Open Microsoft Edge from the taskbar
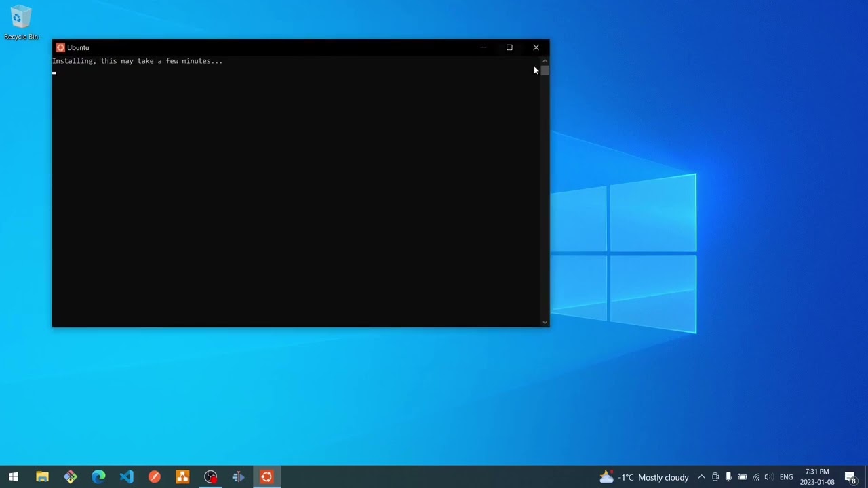Screen dimensions: 868x488 point(98,477)
